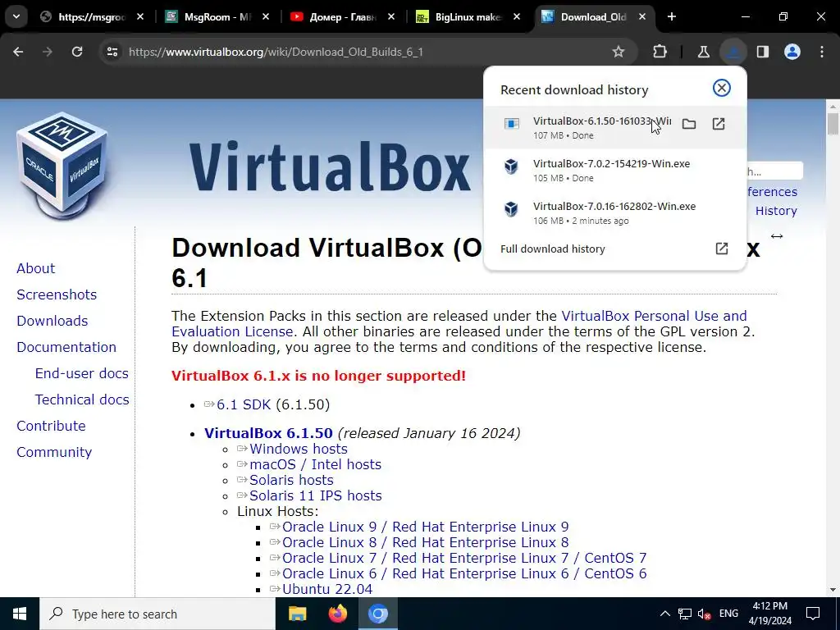Open Technical docs link

point(82,399)
